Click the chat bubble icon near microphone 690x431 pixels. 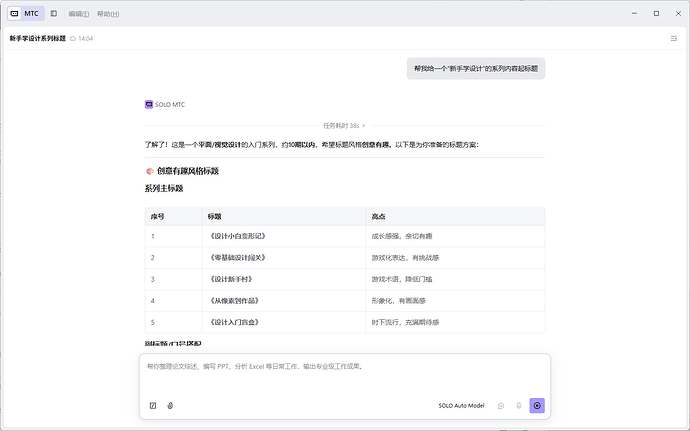click(501, 405)
